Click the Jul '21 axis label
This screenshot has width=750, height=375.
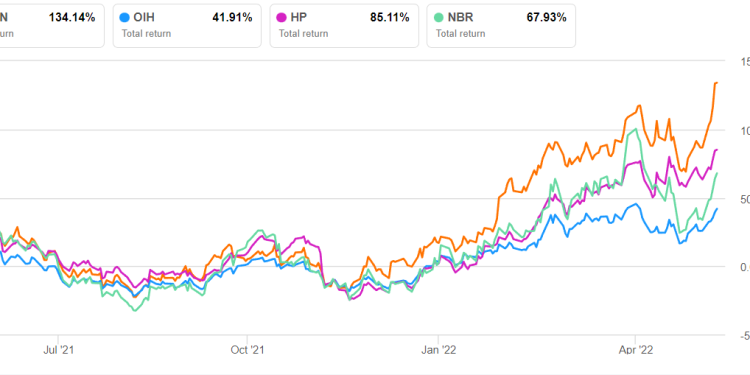[x=58, y=350]
